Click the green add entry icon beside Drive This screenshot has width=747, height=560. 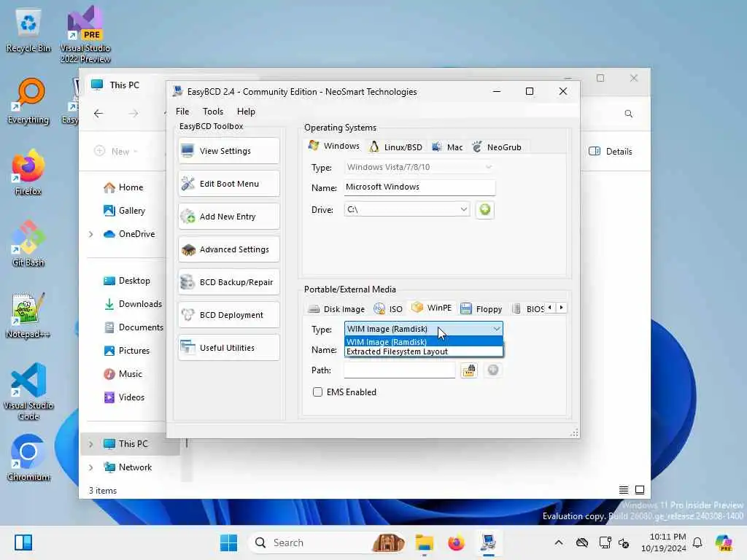coord(484,209)
